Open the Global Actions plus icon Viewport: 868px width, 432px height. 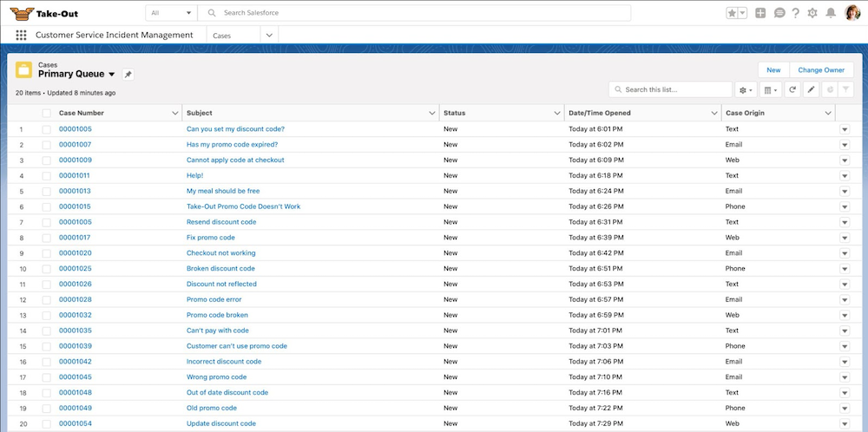coord(760,13)
